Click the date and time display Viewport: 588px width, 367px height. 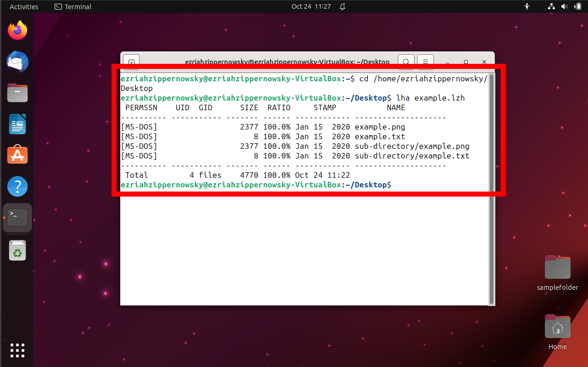tap(311, 6)
